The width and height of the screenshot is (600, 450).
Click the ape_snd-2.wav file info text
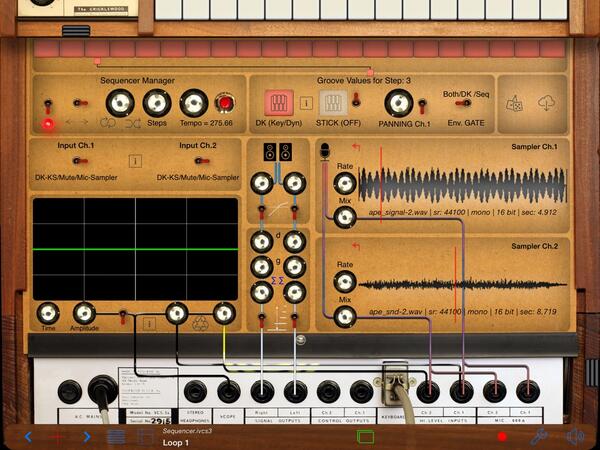463,312
